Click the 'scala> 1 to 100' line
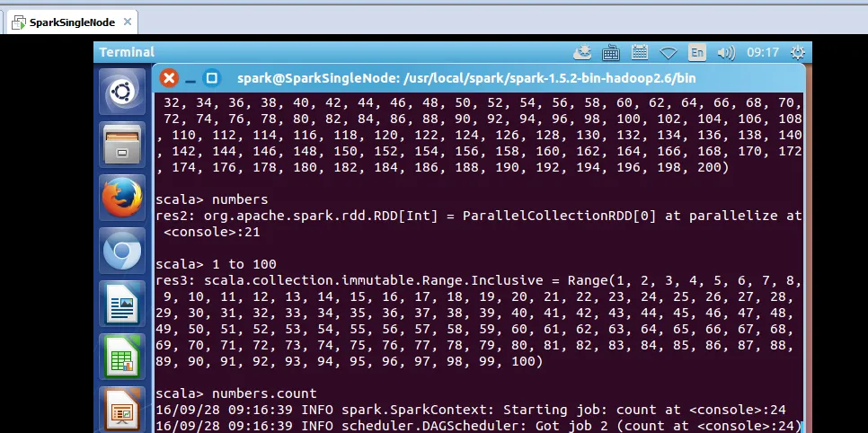 click(x=216, y=264)
